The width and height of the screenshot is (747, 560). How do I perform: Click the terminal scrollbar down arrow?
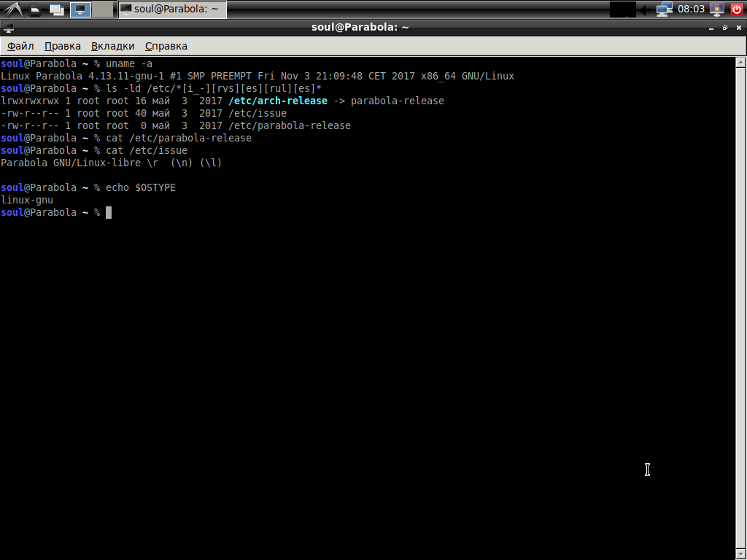(x=741, y=554)
